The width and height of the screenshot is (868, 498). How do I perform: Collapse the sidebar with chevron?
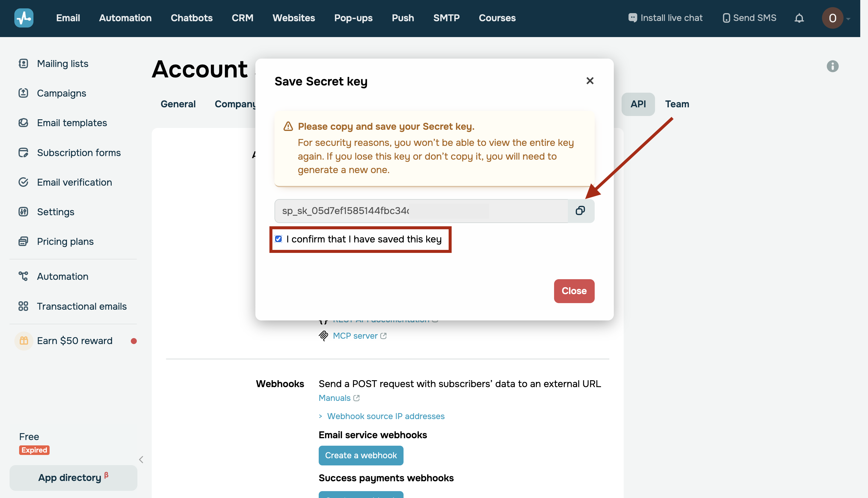(141, 459)
